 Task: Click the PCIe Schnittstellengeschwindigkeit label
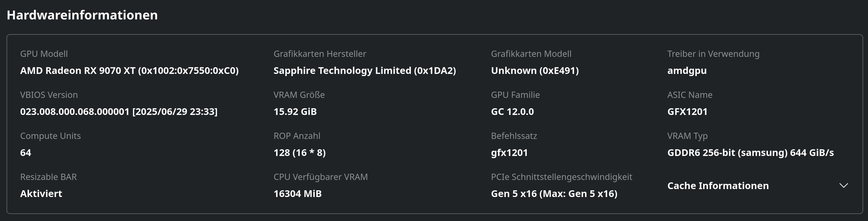(x=561, y=177)
